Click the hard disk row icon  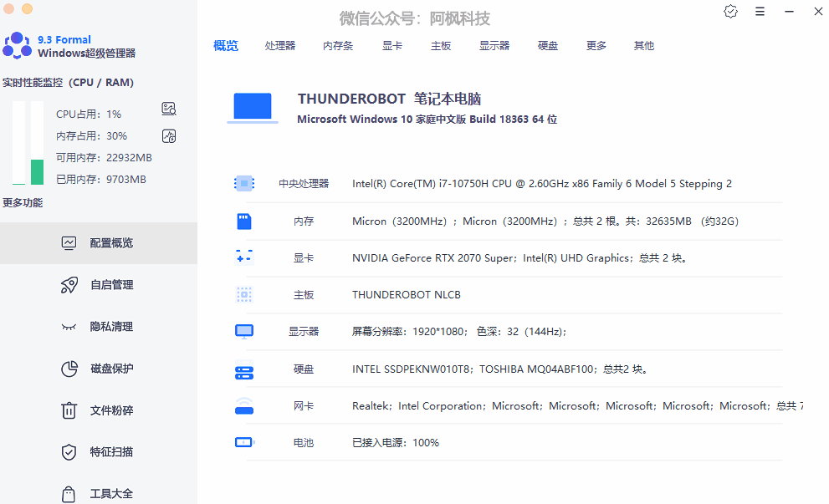point(243,369)
